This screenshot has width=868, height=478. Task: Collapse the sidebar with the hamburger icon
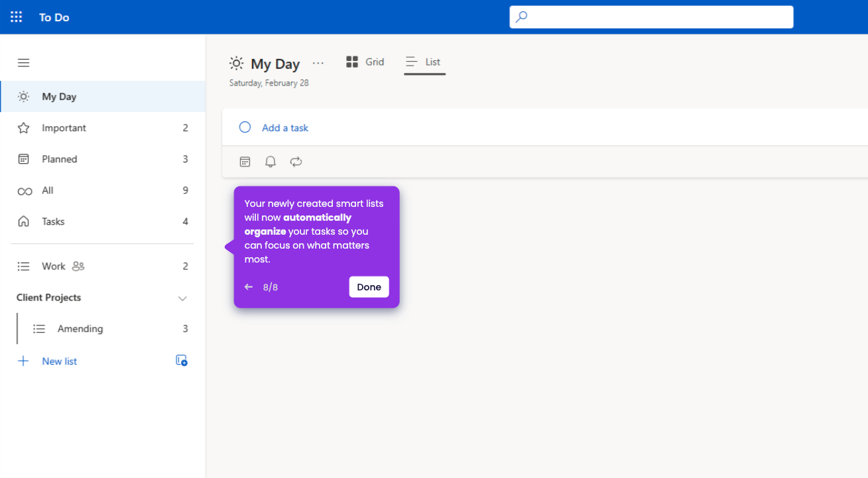[x=23, y=63]
